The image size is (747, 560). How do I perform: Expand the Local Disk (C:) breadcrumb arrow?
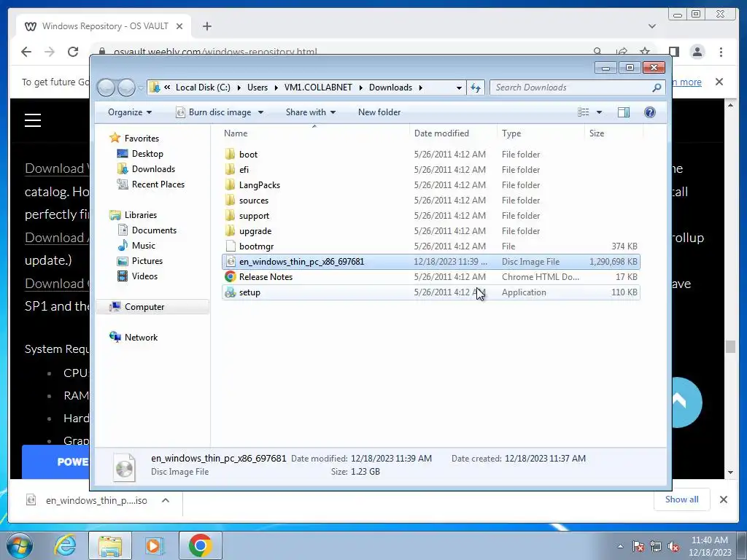point(239,87)
